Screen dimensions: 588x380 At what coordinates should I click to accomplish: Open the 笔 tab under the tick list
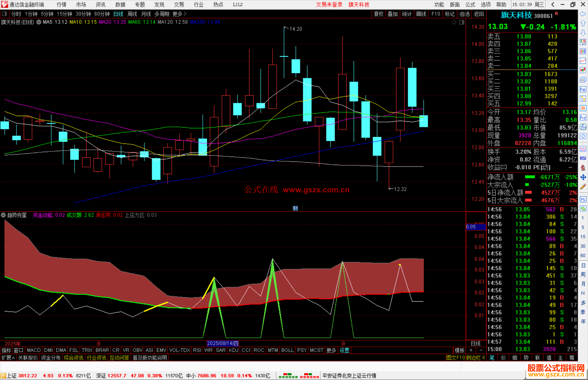492,358
